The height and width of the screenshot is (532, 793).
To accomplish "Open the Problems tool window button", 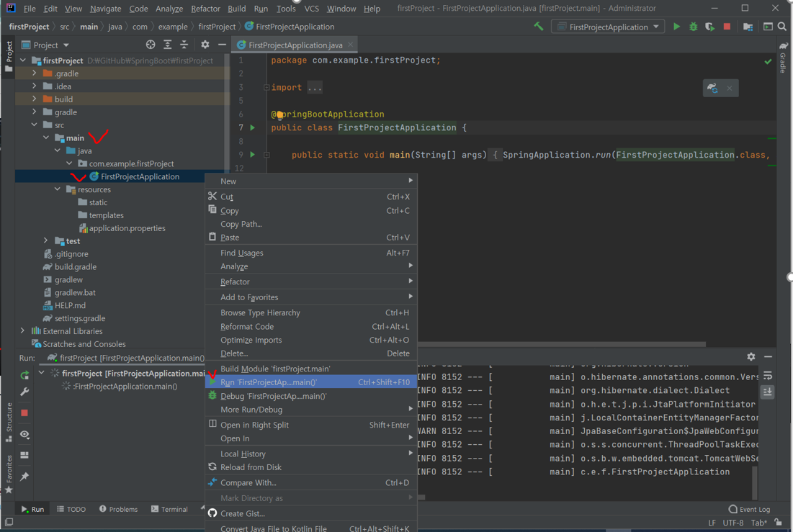I will pyautogui.click(x=118, y=509).
